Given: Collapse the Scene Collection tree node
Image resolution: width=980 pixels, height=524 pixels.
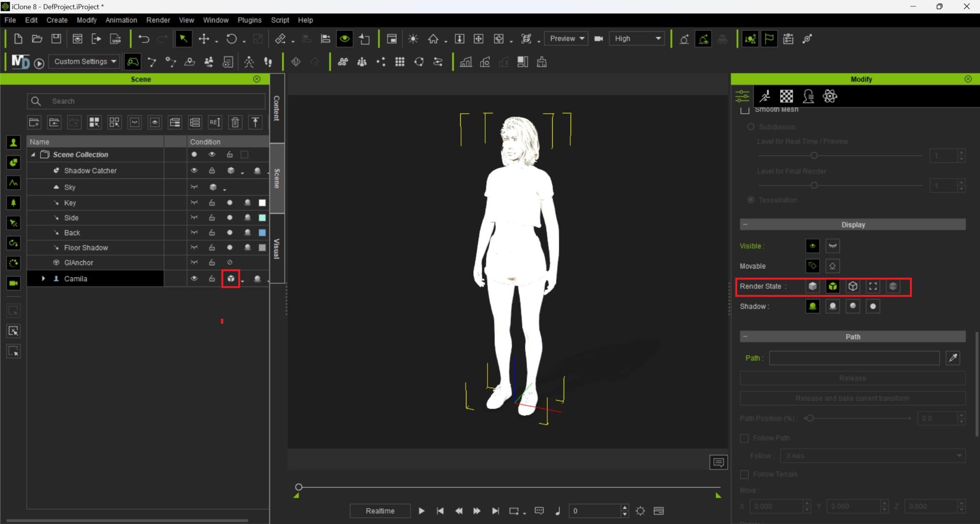Looking at the screenshot, I should pyautogui.click(x=33, y=154).
